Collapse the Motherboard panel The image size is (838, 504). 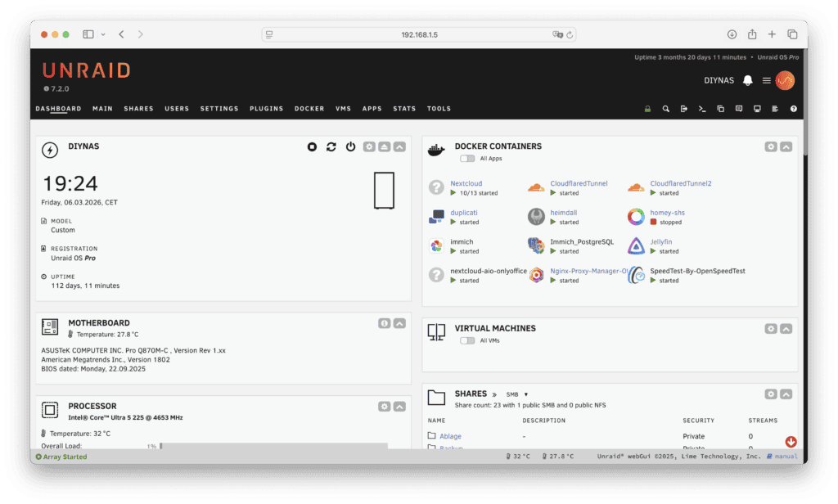[399, 323]
